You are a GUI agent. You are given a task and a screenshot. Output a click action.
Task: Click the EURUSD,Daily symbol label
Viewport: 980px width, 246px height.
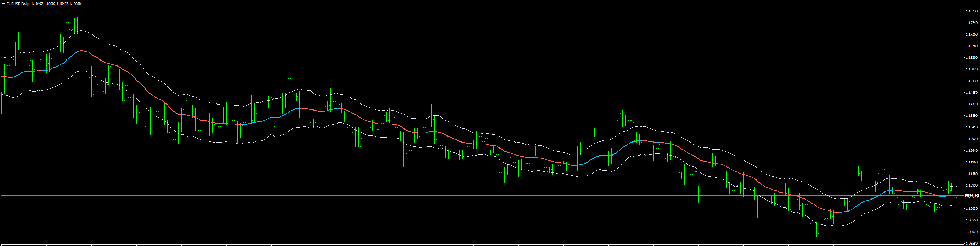coord(18,4)
